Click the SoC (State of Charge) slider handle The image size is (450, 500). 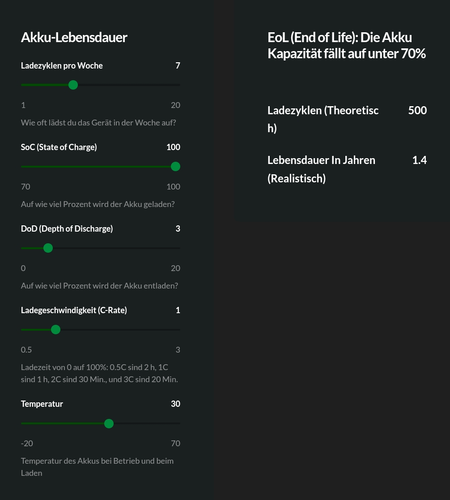click(175, 166)
